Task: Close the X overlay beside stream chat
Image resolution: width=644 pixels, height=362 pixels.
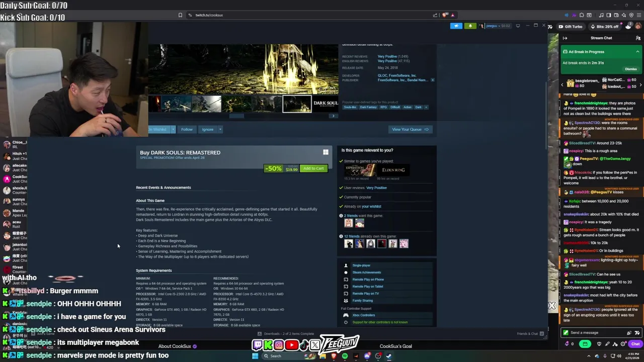Action: pyautogui.click(x=552, y=306)
